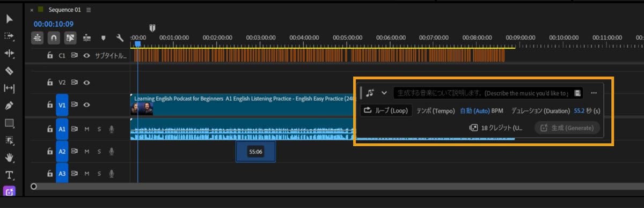The width and height of the screenshot is (644, 208).
Task: Select the purple generative tool icon
Action: click(x=10, y=191)
